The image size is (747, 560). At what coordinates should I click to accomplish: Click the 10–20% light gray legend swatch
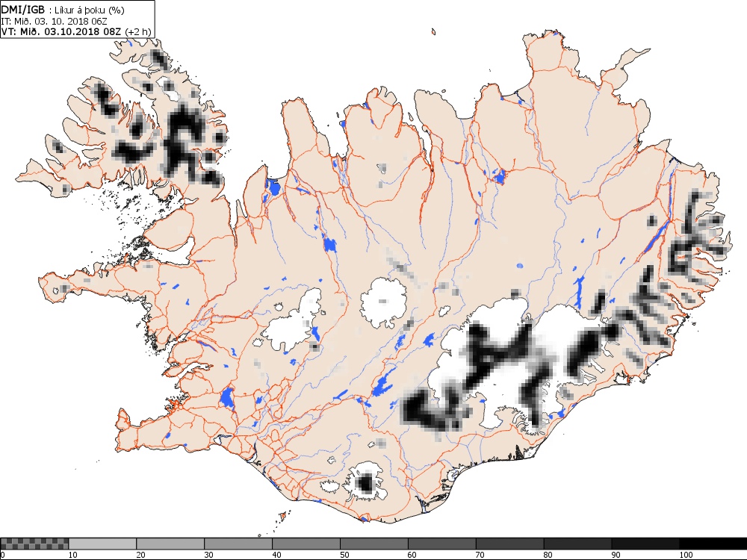click(102, 544)
